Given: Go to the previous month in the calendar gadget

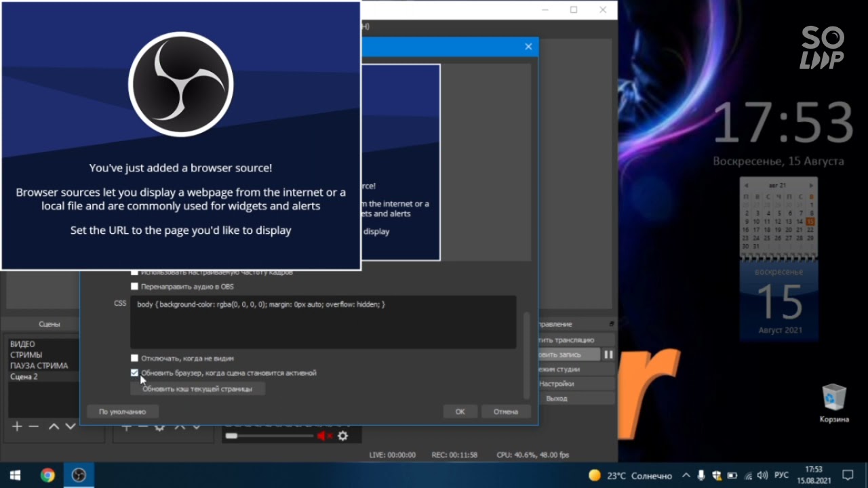Looking at the screenshot, I should 746,185.
